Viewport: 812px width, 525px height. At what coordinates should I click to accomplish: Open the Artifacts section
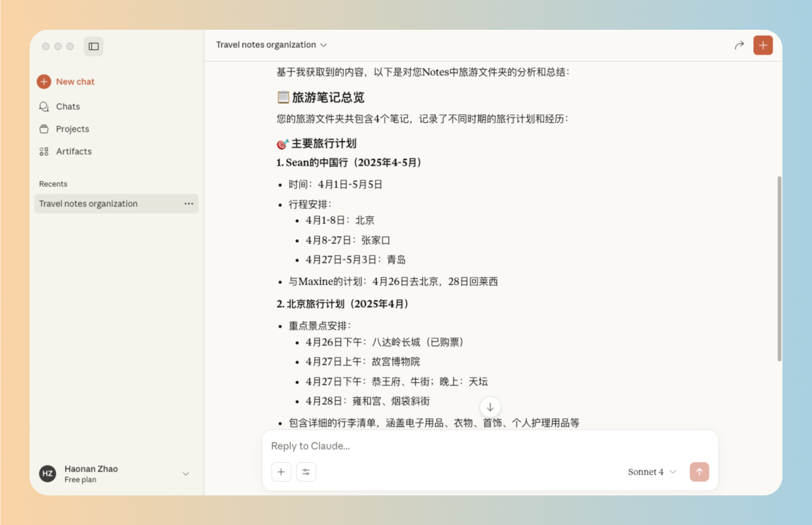[x=73, y=151]
